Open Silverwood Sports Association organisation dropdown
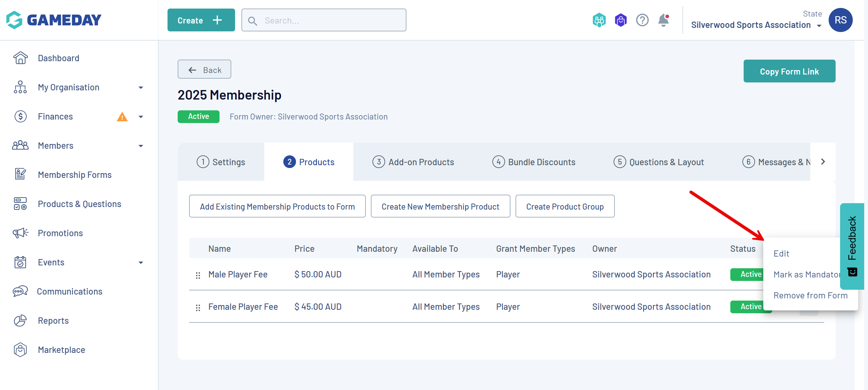This screenshot has width=868, height=390. (x=756, y=25)
